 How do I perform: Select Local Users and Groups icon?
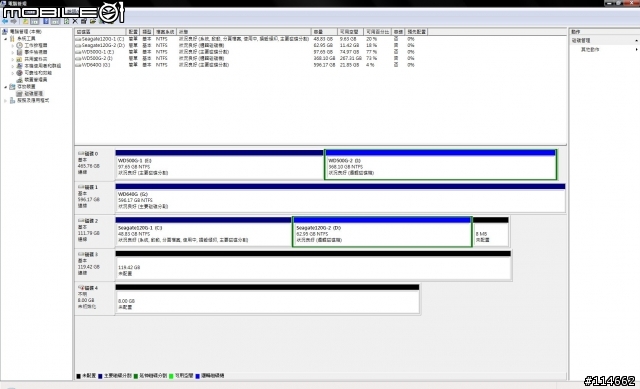pos(19,66)
